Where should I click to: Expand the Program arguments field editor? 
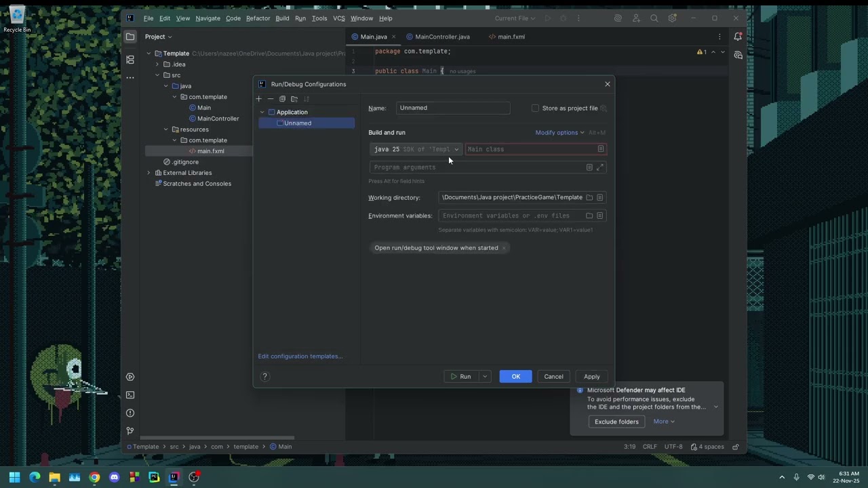599,167
